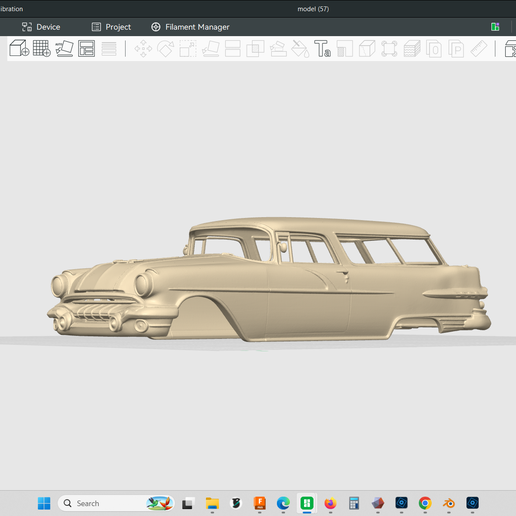Open the Filament Manager tab
The width and height of the screenshot is (516, 516).
190,27
